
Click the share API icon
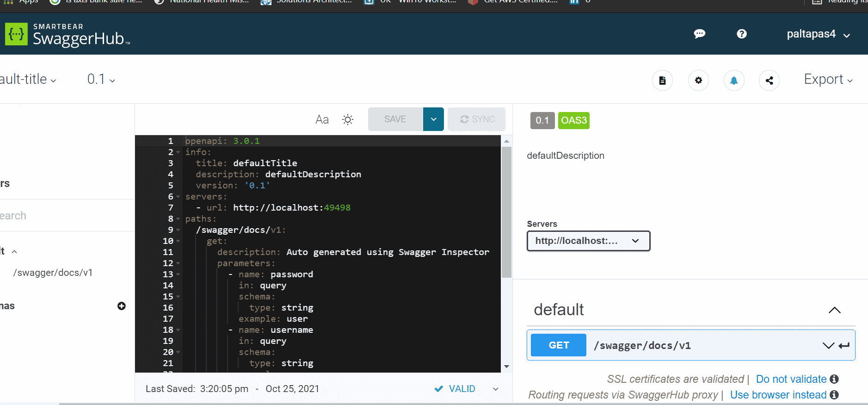tap(770, 81)
